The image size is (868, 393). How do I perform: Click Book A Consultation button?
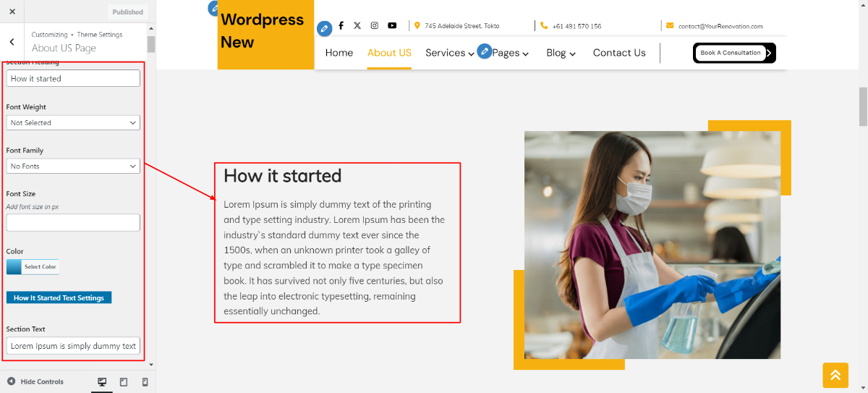[734, 53]
